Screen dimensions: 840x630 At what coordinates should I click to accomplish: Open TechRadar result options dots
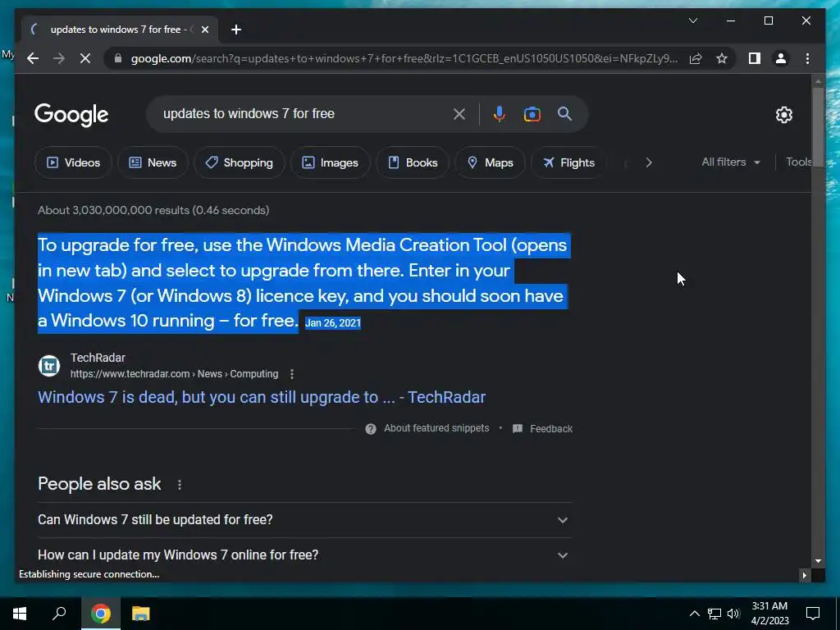(x=292, y=374)
